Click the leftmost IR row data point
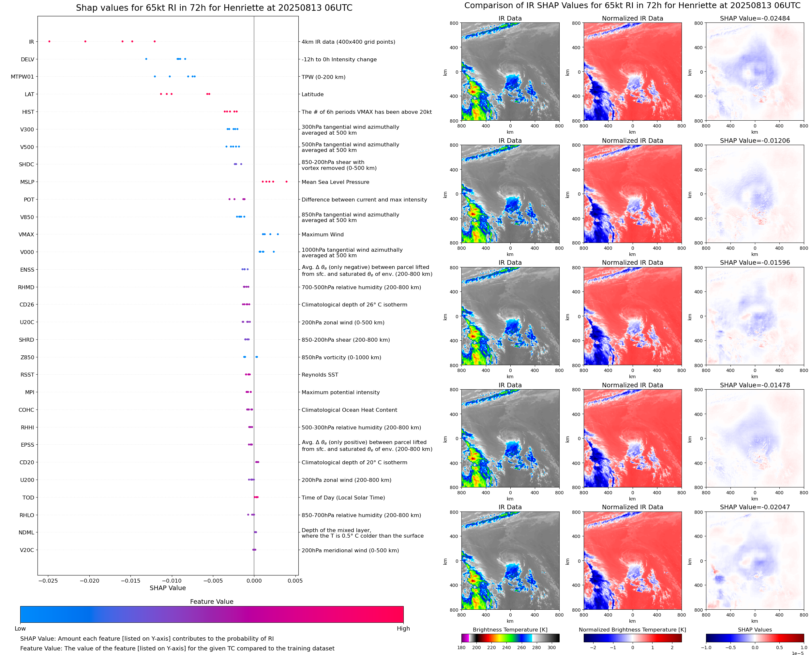812x655 pixels. (x=50, y=41)
